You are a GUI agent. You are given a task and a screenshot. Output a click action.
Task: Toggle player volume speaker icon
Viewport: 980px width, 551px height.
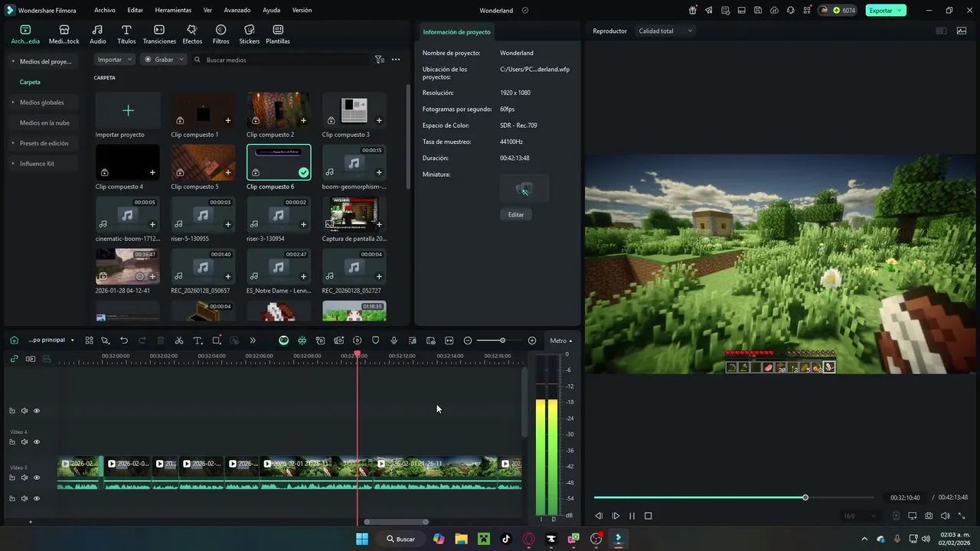click(945, 516)
